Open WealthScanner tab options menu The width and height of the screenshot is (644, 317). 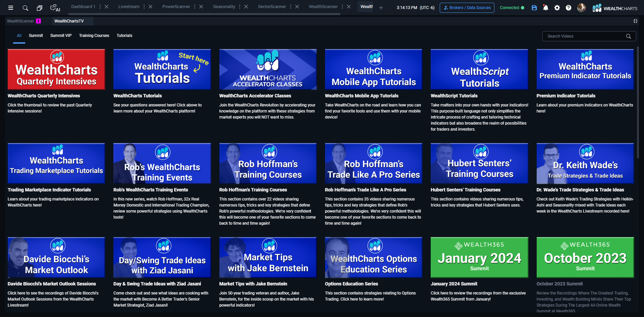[x=342, y=7]
